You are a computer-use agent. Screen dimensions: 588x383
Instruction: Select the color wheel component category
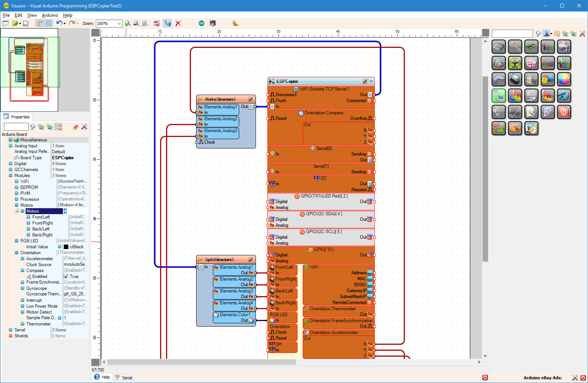coord(564,79)
